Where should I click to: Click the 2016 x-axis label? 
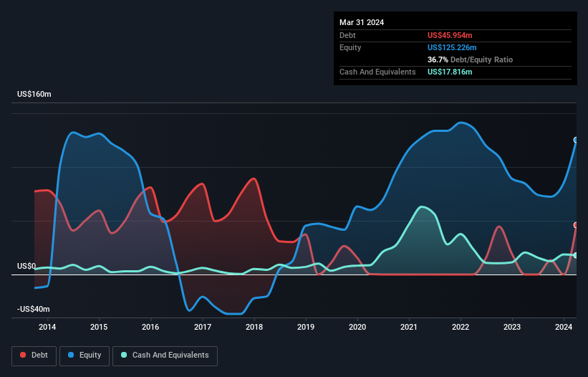pyautogui.click(x=150, y=327)
